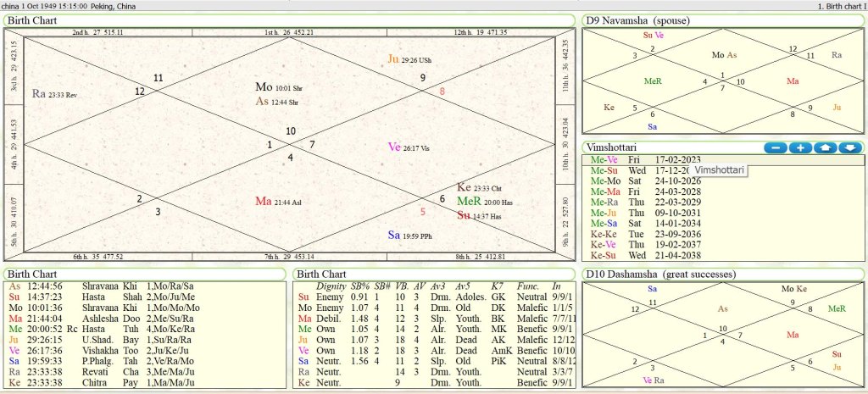
Task: Open the D10 Dashamsha panel header
Action: click(653, 274)
